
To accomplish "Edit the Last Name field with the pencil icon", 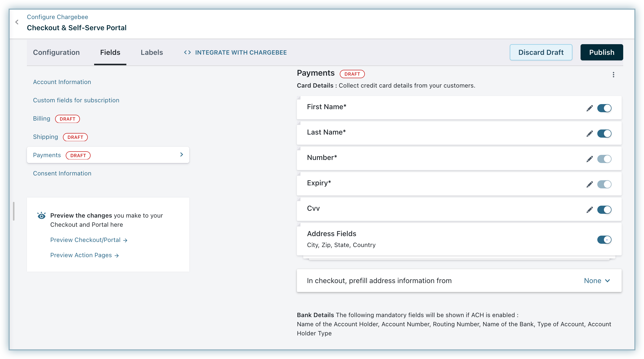I will [589, 134].
